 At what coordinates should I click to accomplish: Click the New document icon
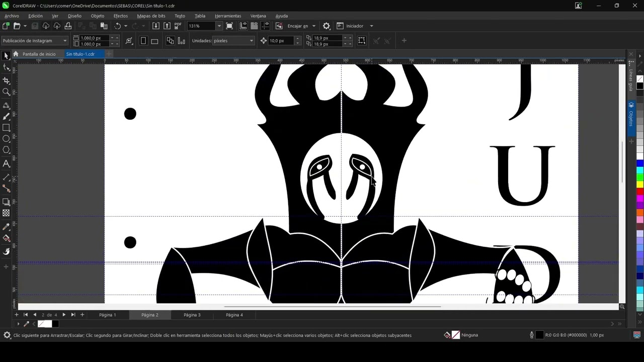[x=6, y=26]
